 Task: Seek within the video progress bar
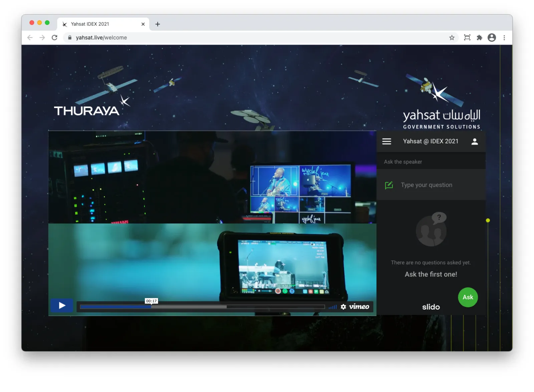tap(202, 307)
